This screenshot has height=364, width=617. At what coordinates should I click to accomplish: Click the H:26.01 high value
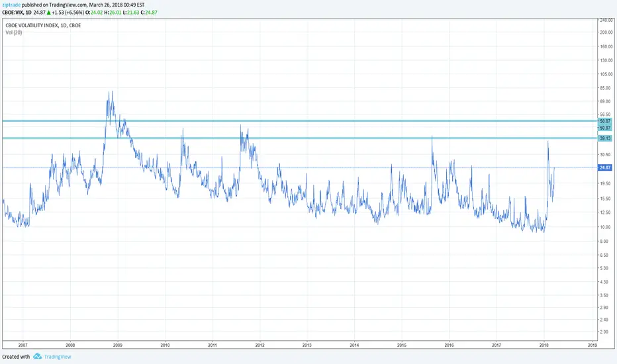113,12
